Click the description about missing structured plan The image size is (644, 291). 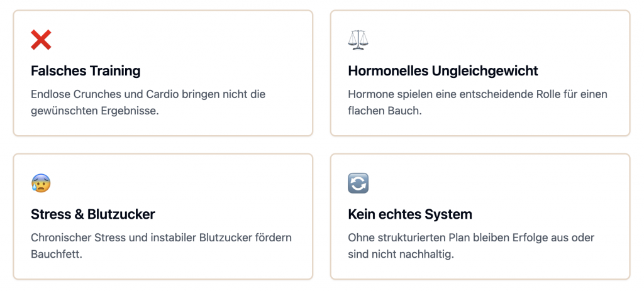coord(471,246)
